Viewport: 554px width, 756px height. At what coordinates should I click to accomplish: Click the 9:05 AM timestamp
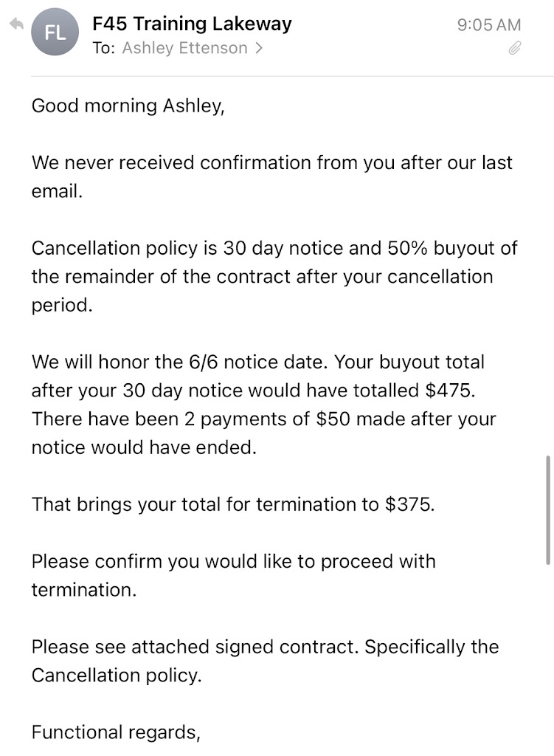click(x=489, y=24)
